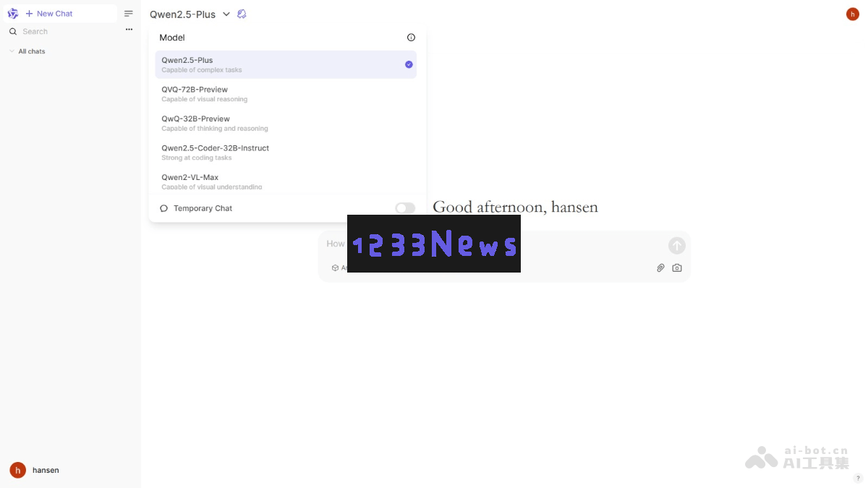Close the Qwen2.5-Plus model dropdown in the header
This screenshot has height=488, width=868.
pos(190,14)
